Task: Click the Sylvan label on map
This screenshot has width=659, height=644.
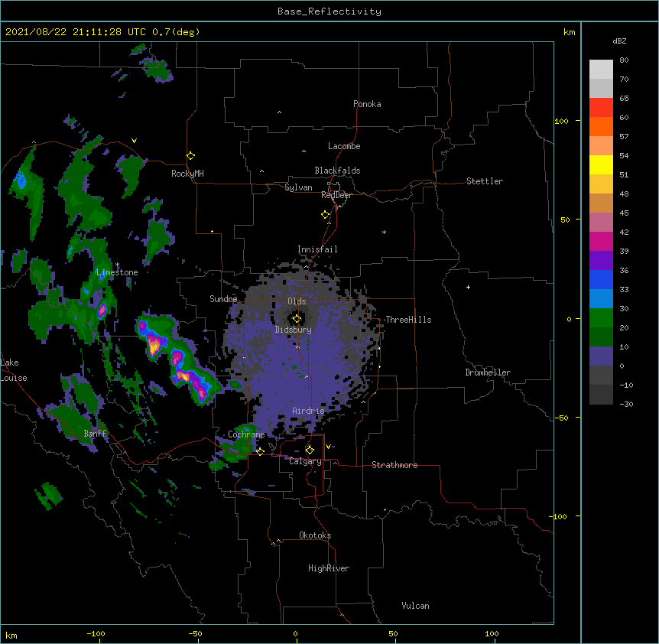Action: click(x=298, y=187)
